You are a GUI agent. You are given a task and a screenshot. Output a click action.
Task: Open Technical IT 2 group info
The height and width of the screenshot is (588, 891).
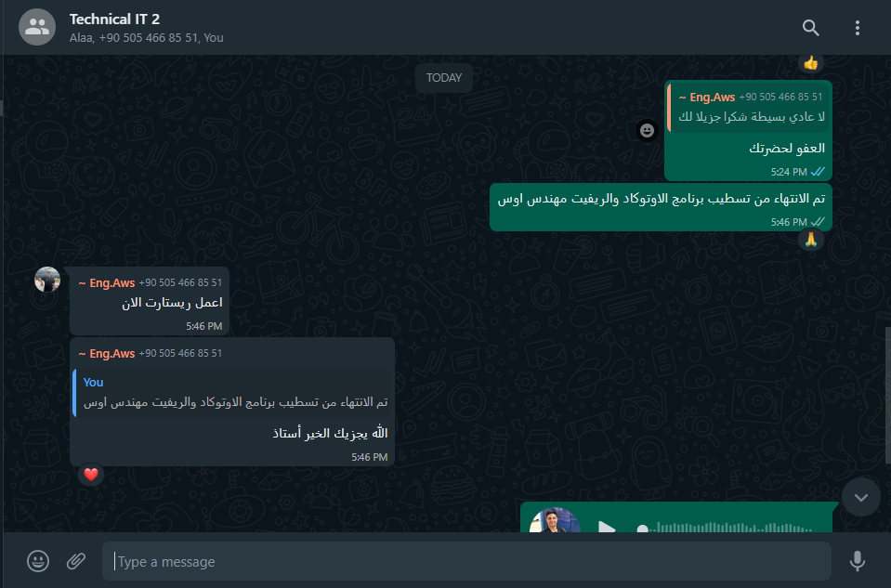(114, 20)
